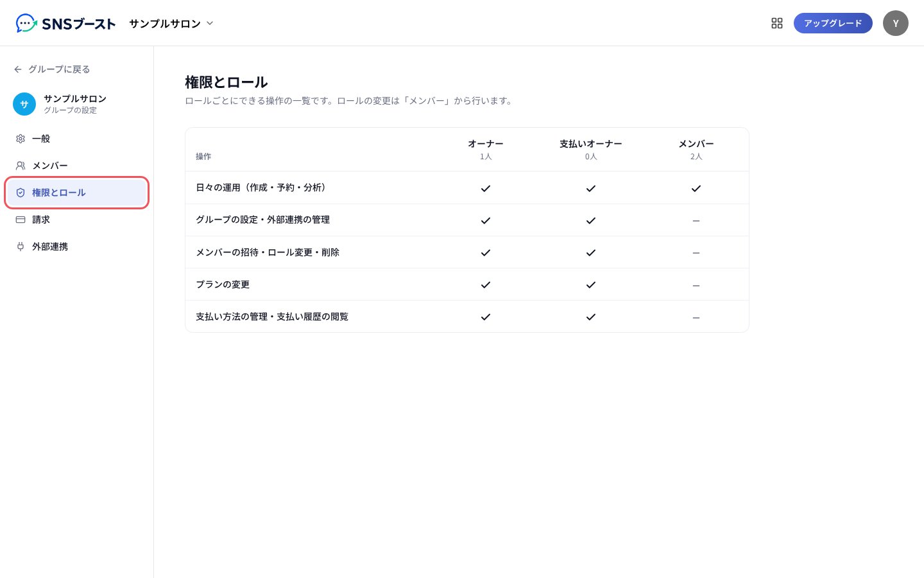The height and width of the screenshot is (578, 924).
Task: Click 支払いオーナー checkmark in プランの変更 row
Action: (591, 285)
